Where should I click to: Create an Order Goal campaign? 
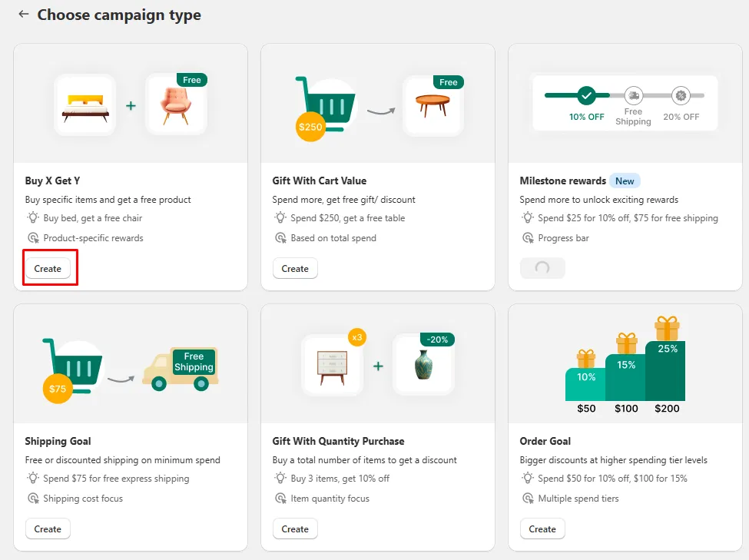click(x=542, y=529)
